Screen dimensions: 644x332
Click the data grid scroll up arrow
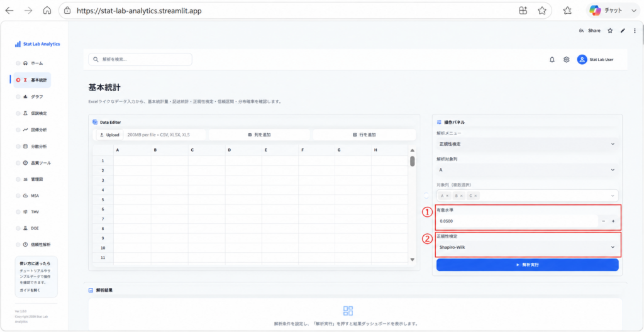point(413,150)
